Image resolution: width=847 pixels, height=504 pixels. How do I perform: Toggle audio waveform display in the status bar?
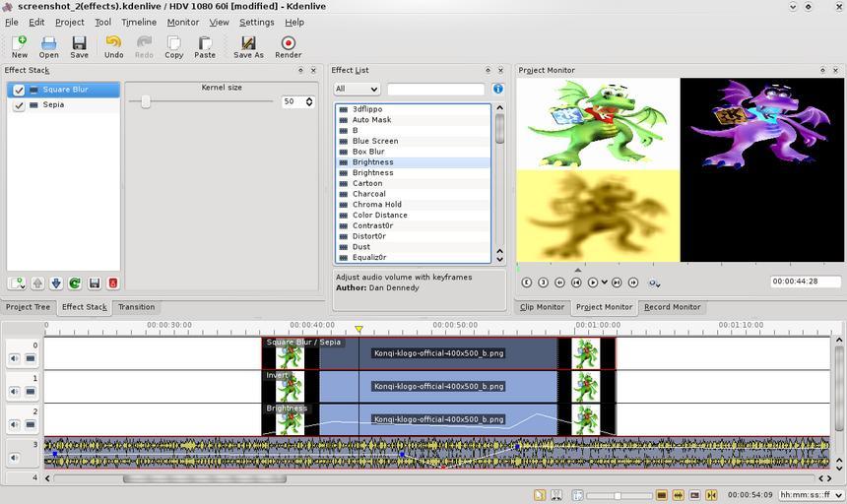[678, 495]
